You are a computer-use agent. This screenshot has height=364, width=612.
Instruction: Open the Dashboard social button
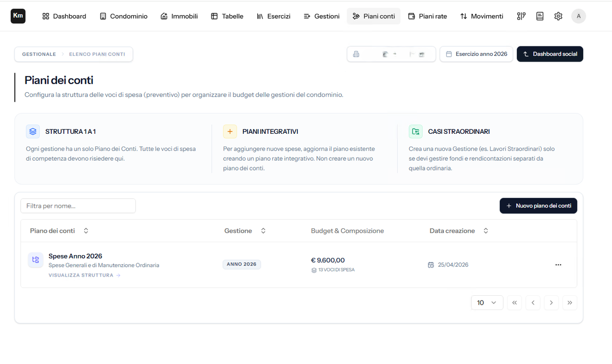pyautogui.click(x=550, y=54)
